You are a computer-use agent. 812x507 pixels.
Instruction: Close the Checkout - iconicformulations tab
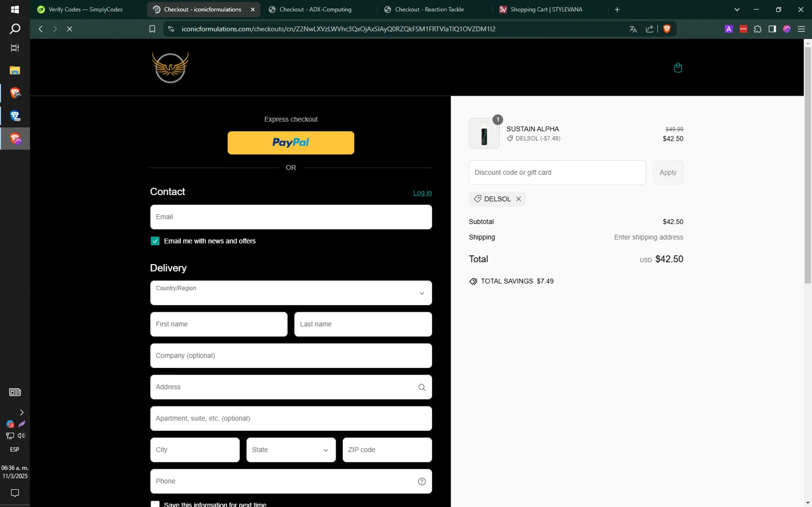(252, 10)
